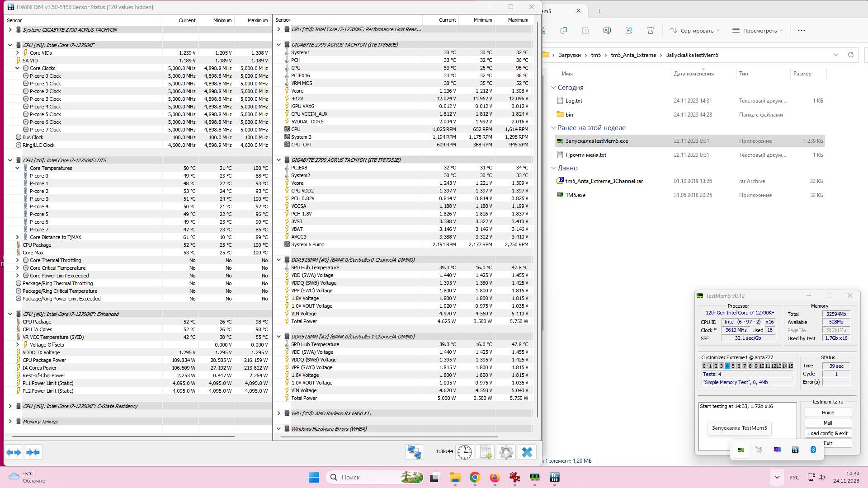Open HWiNFO sensor settings gear icon
Screen dimensions: 868x488
pyautogui.click(x=506, y=452)
